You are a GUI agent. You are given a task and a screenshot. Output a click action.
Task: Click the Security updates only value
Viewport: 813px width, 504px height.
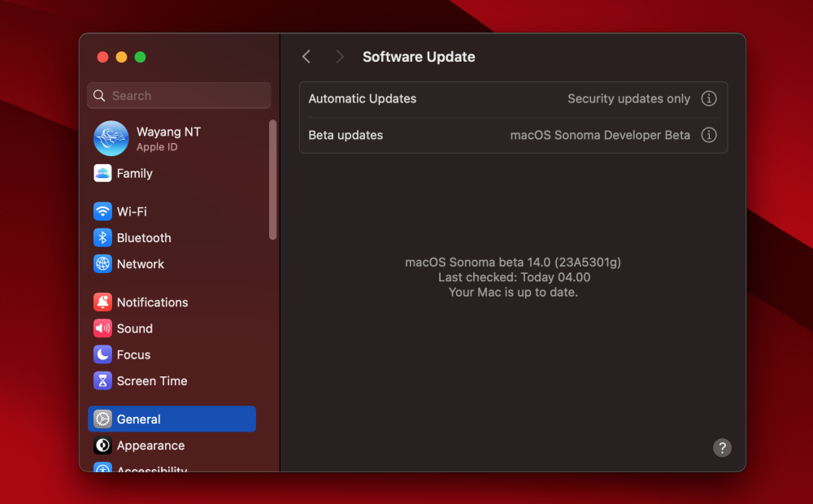click(629, 98)
